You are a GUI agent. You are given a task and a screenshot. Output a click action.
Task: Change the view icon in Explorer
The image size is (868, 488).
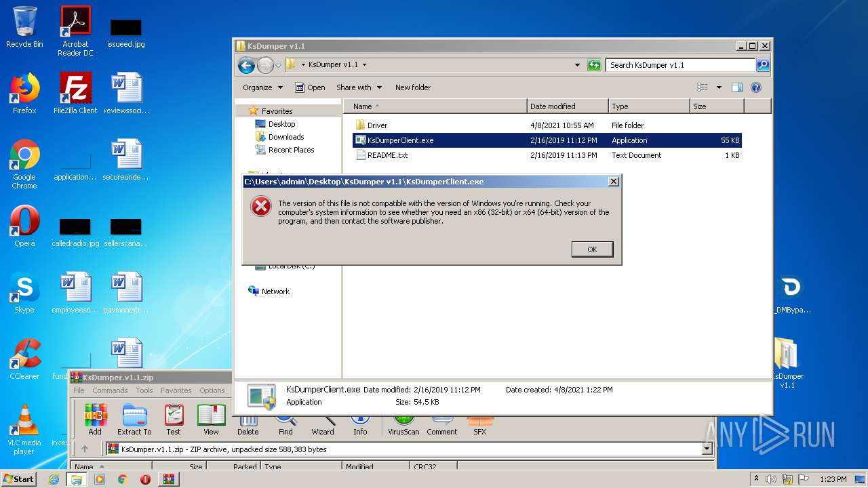pyautogui.click(x=703, y=87)
